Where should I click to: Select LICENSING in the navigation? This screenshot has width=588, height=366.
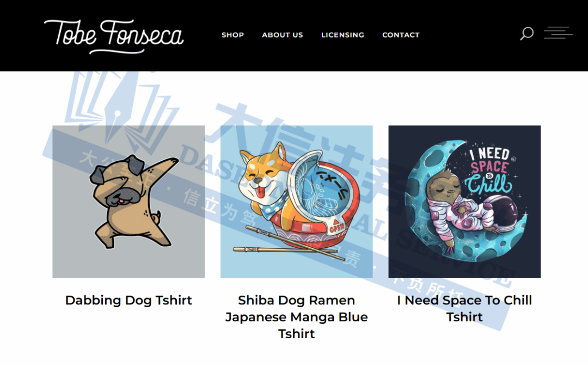click(343, 35)
